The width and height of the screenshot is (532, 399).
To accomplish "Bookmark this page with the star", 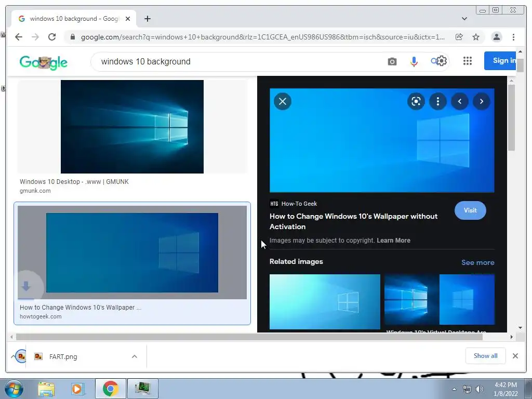I will click(476, 37).
